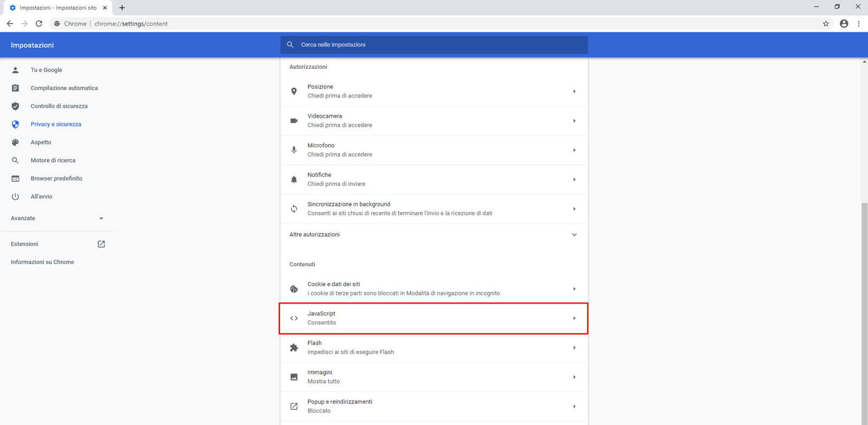The width and height of the screenshot is (868, 425).
Task: Go to Aspetto settings section
Action: click(41, 143)
